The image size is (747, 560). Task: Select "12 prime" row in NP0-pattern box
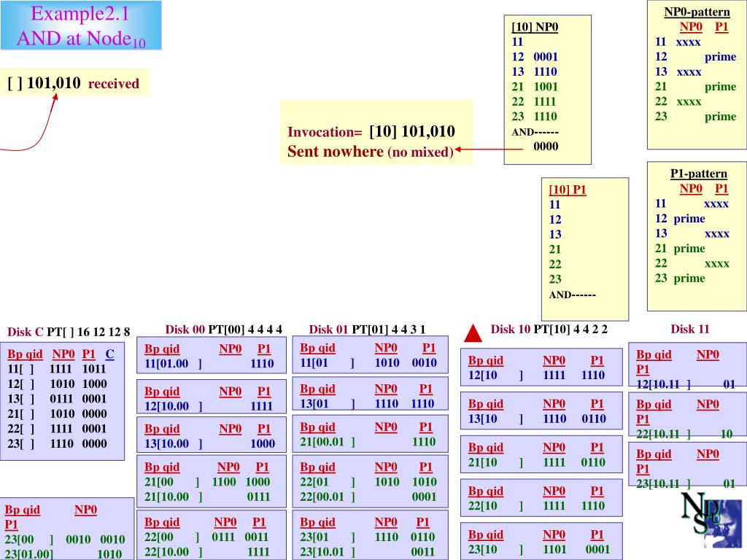point(695,57)
